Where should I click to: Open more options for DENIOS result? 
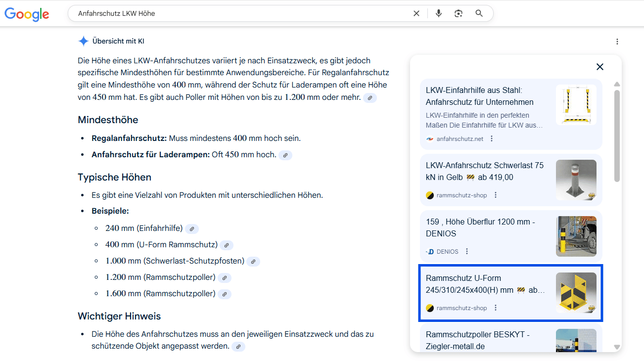click(x=466, y=251)
